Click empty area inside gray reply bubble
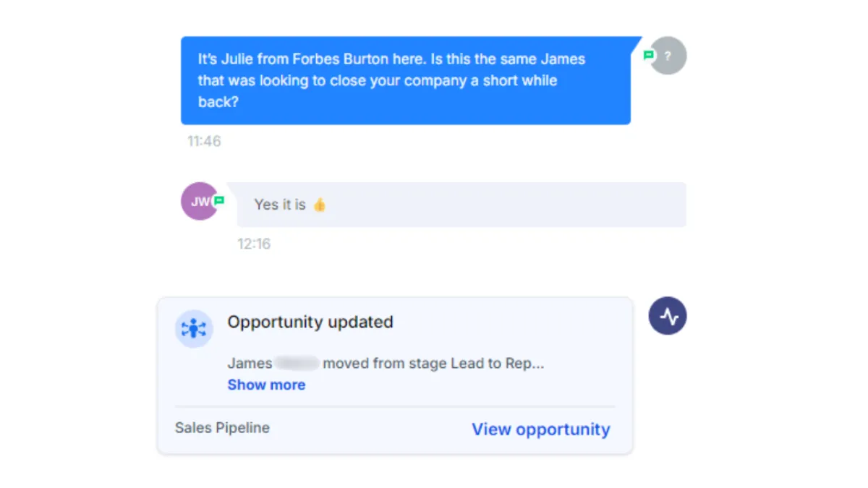868x488 pixels. [506, 205]
